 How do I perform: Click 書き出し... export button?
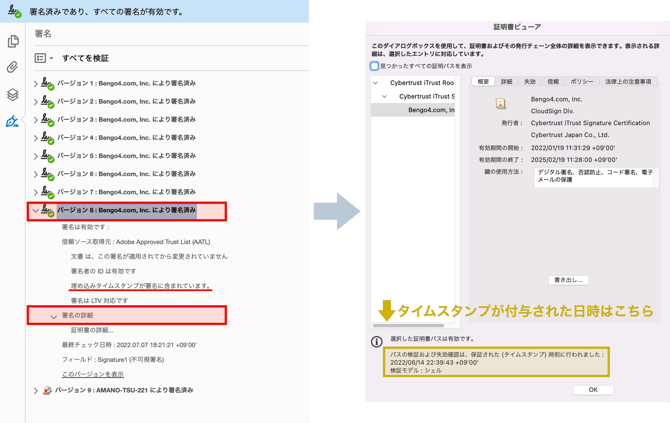point(568,280)
